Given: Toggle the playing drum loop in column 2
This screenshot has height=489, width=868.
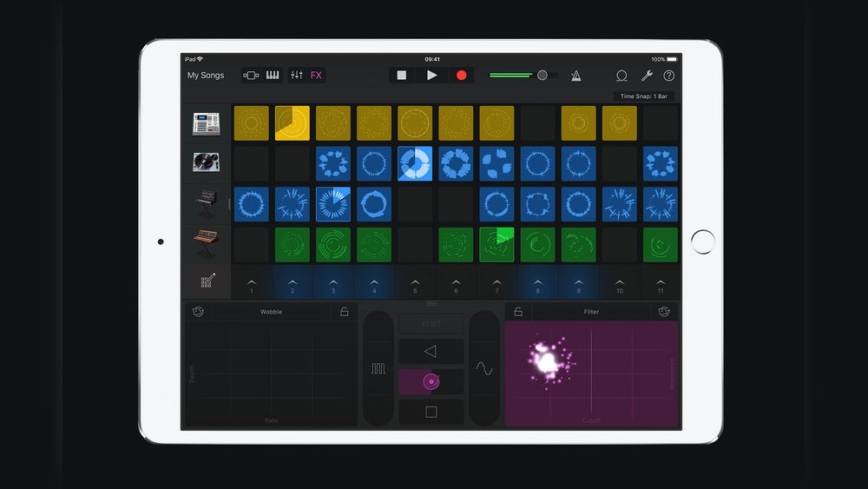Looking at the screenshot, I should tap(293, 123).
